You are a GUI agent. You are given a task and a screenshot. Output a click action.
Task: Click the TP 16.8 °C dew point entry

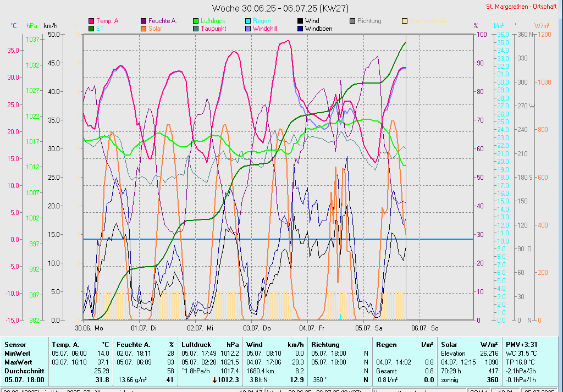pyautogui.click(x=521, y=362)
